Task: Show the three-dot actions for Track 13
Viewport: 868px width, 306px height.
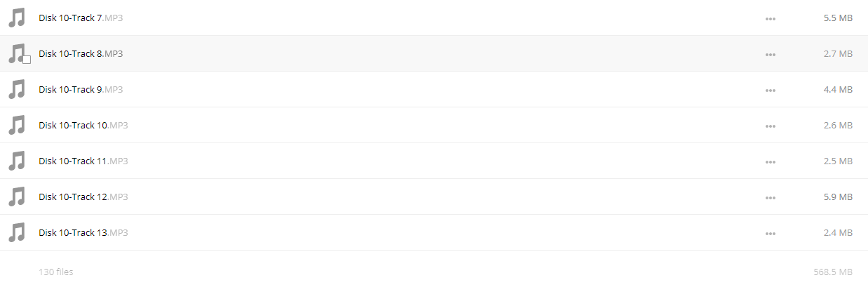Action: click(771, 234)
